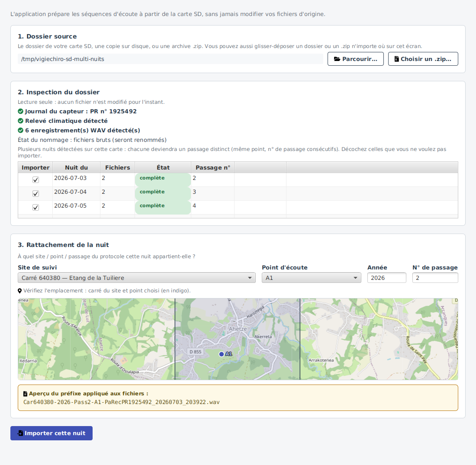Click the location pin icon above map
The width and height of the screenshot is (476, 465).
pos(20,291)
